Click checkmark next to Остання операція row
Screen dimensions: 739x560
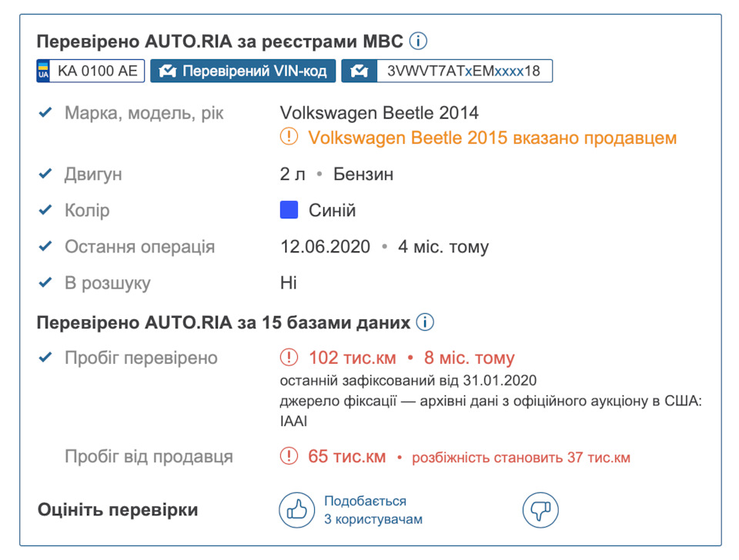tap(45, 247)
